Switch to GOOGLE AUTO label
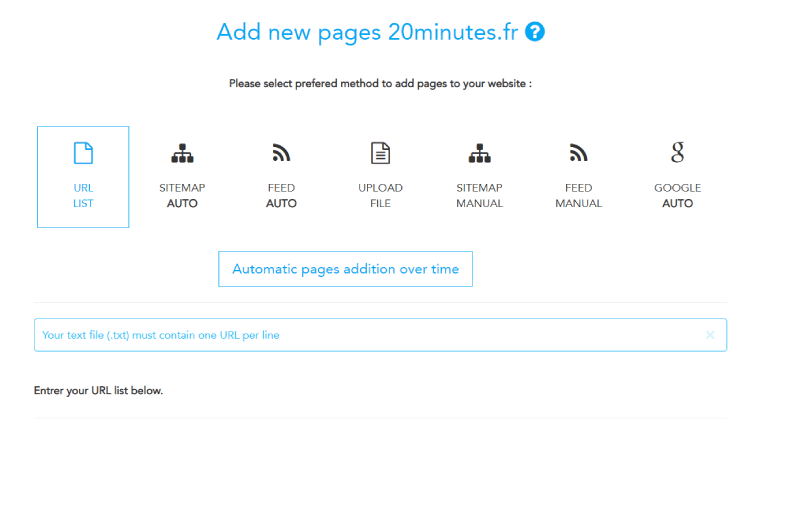This screenshot has width=800, height=530. point(678,195)
